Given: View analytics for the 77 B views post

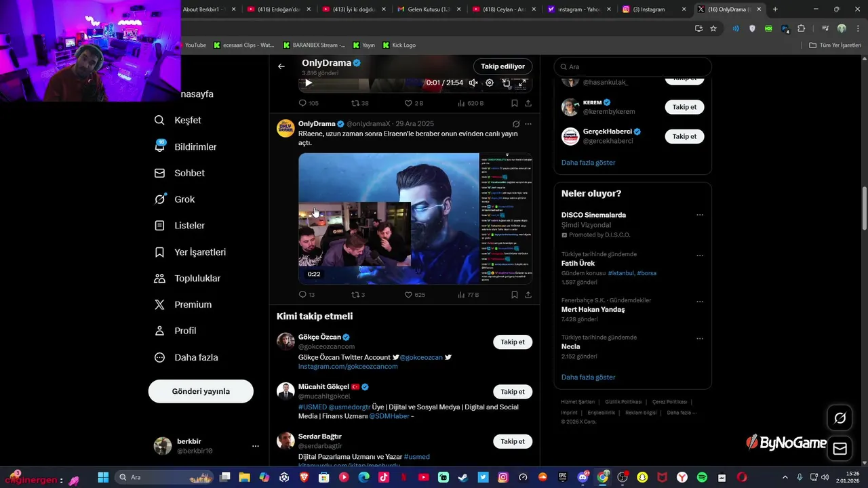Looking at the screenshot, I should coord(469,295).
